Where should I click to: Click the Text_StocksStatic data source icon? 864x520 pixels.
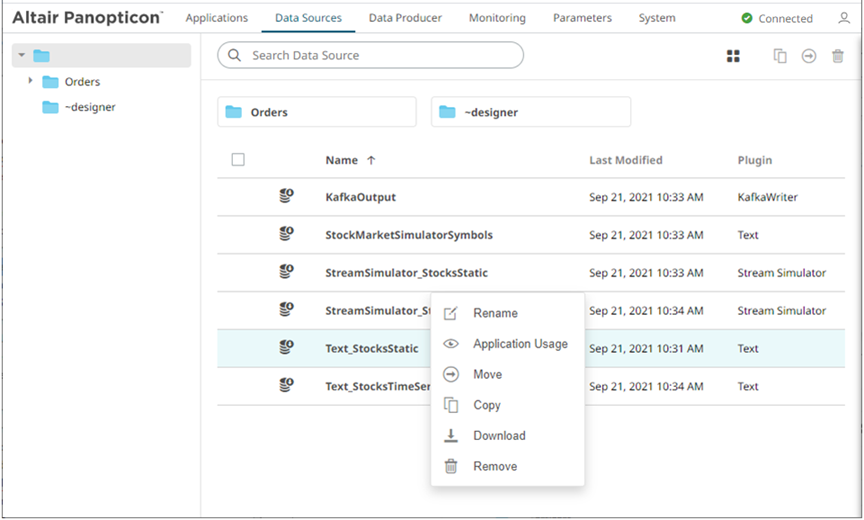click(x=286, y=348)
